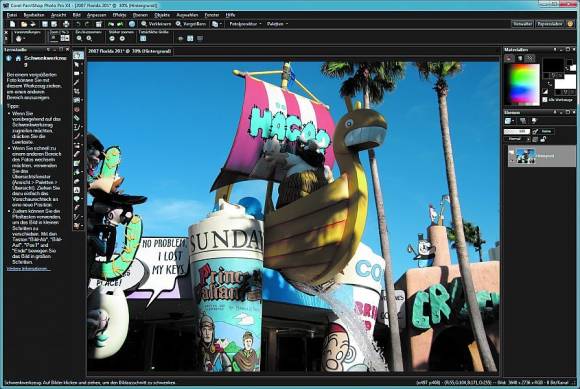The height and width of the screenshot is (389, 580).
Task: Click the Expresslabor button
Action: [x=550, y=24]
